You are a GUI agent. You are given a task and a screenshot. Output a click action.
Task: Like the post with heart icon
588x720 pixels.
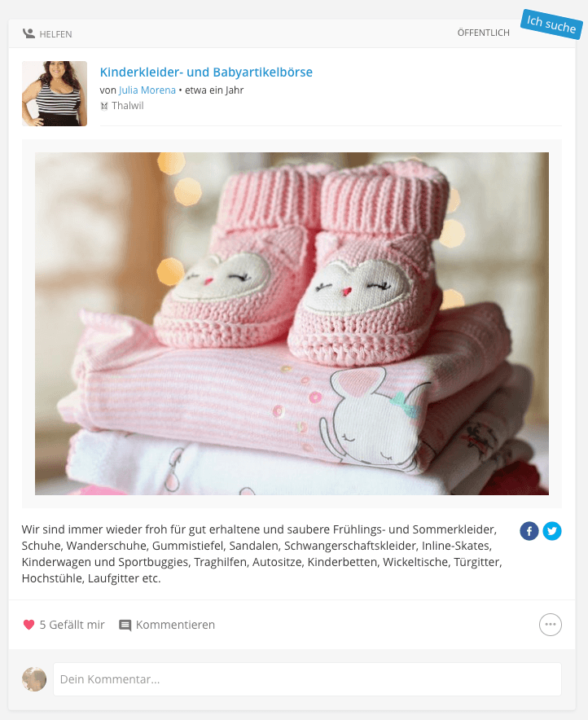[x=29, y=625]
